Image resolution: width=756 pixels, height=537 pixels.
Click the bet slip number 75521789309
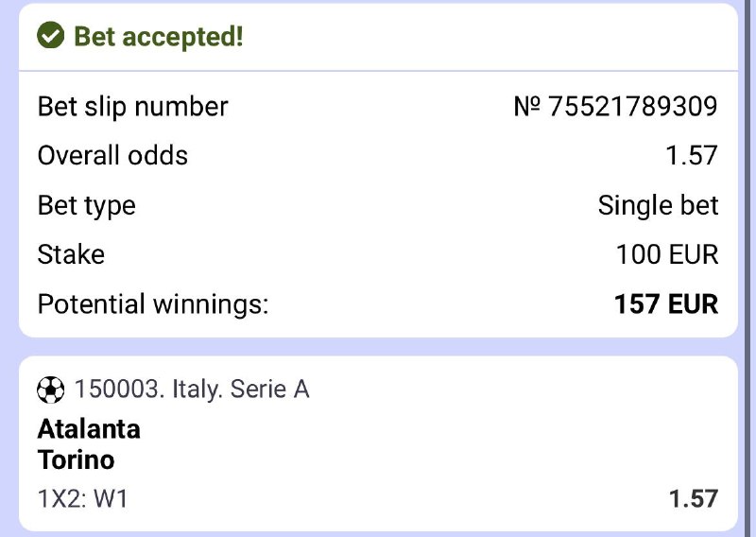pos(631,106)
